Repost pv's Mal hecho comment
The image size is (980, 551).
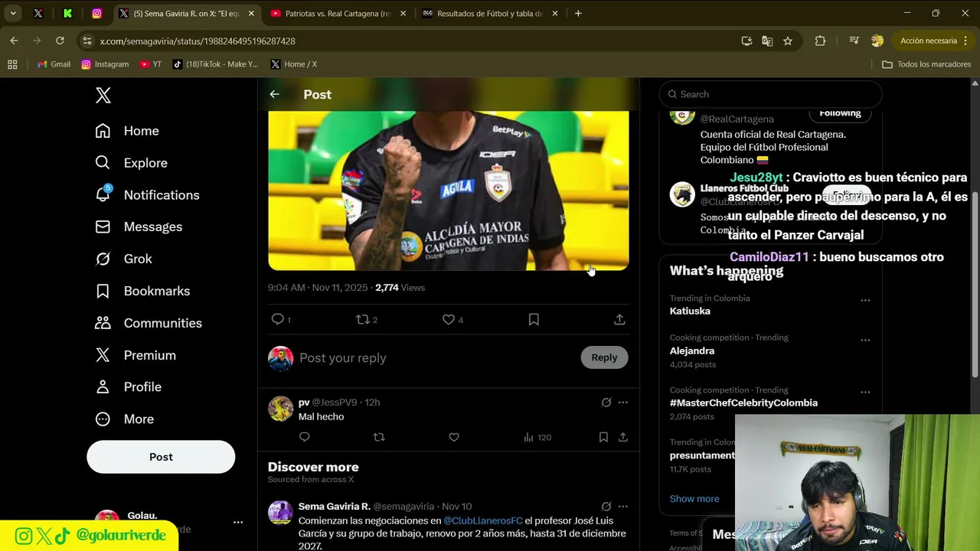[x=379, y=437]
